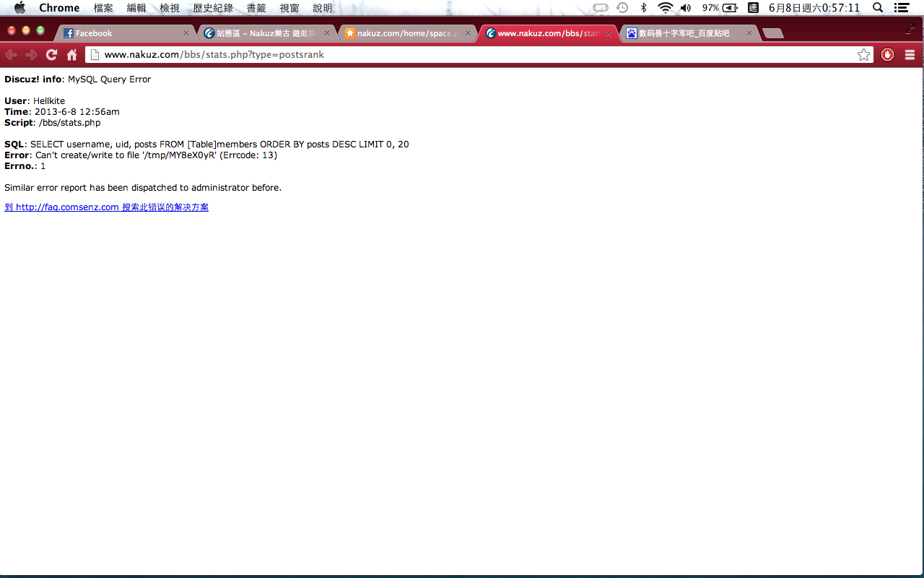Open the 書籤 menu
Viewport: 924px width, 578px height.
(256, 8)
